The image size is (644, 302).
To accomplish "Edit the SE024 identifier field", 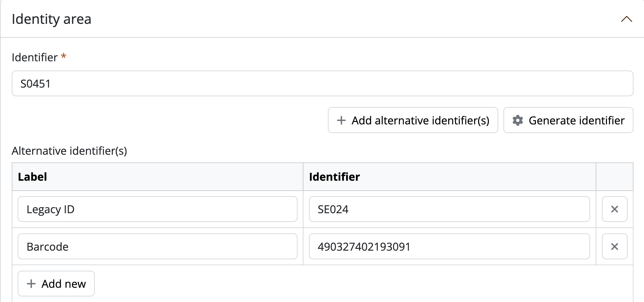I will click(449, 209).
